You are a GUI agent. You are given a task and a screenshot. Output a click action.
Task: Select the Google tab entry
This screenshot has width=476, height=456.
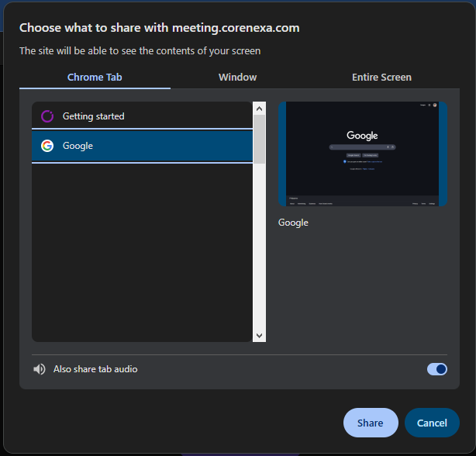coord(142,146)
